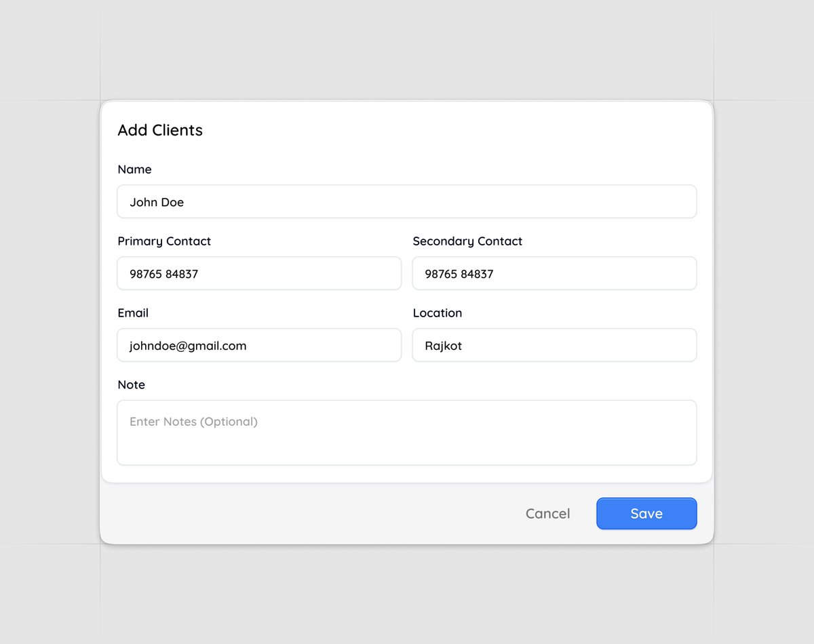This screenshot has width=814, height=644.
Task: Focus the Name field containing John Doe
Action: coord(407,202)
